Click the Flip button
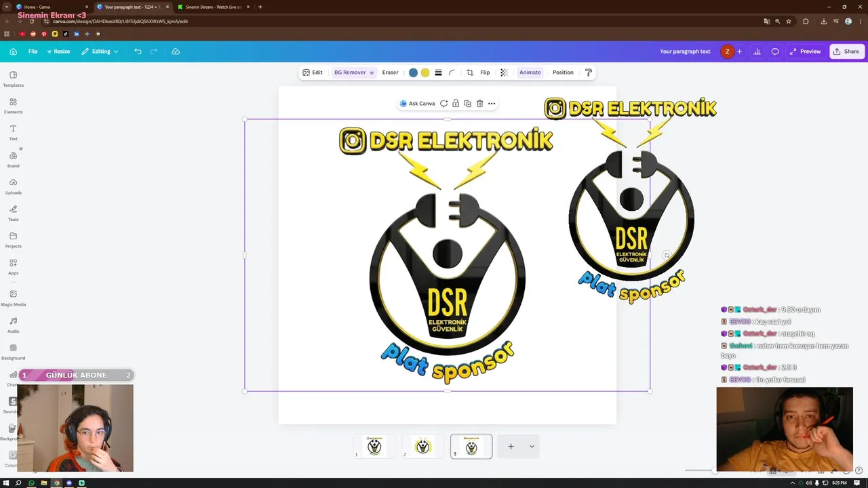Image resolution: width=868 pixels, height=488 pixels. [485, 73]
